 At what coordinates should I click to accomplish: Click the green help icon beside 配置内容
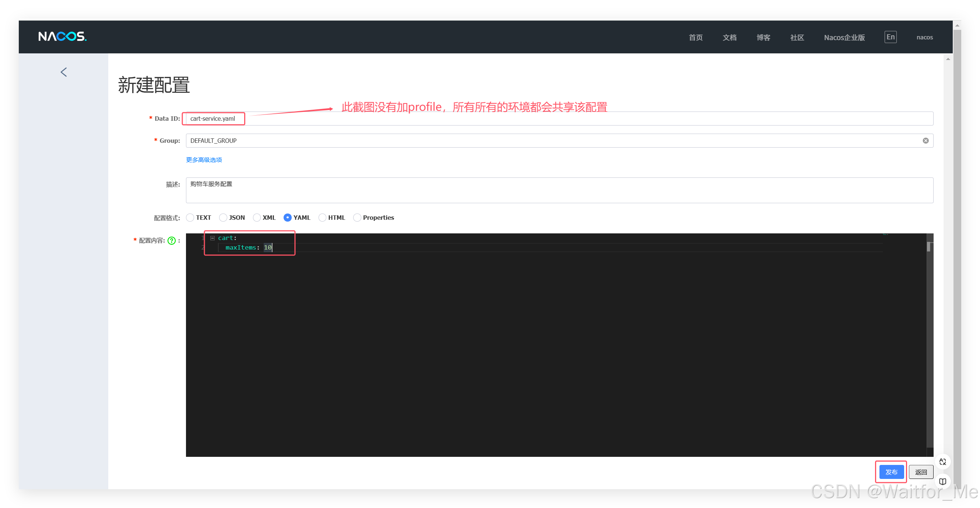[x=172, y=241]
